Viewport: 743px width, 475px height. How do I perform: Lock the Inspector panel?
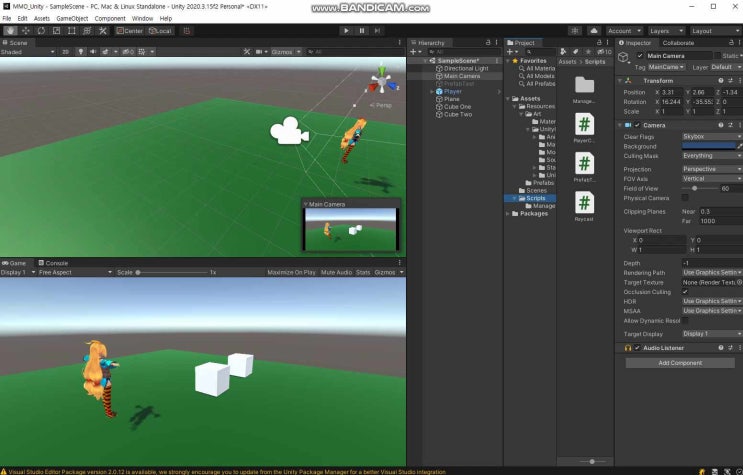click(x=730, y=43)
